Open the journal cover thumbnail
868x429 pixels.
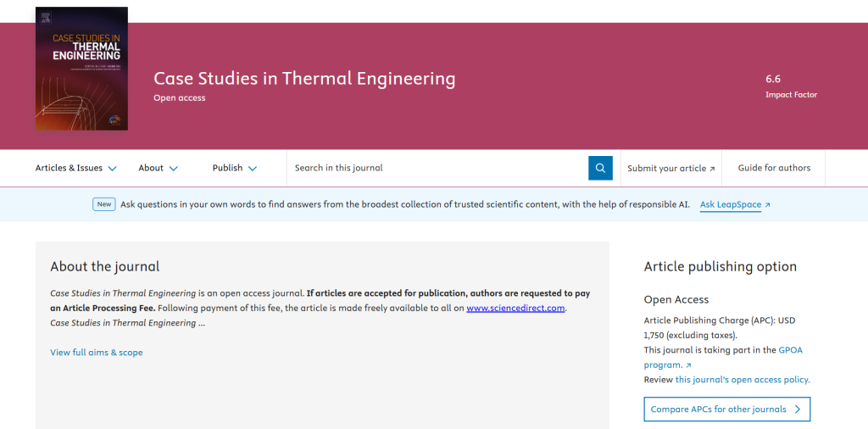[81, 69]
